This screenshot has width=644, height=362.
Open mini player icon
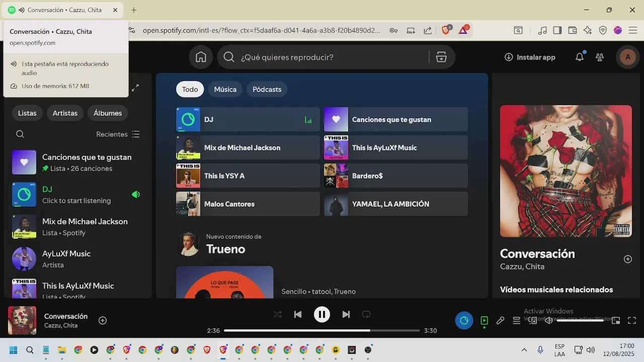tap(616, 320)
